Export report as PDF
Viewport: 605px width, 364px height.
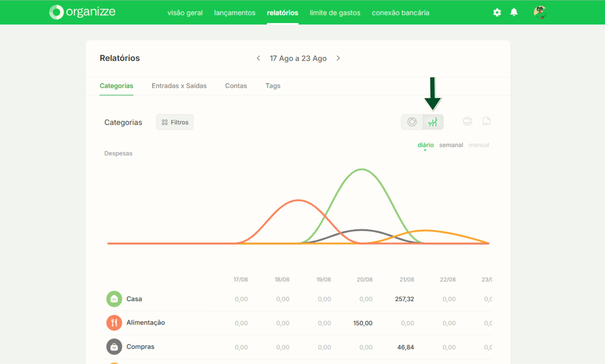click(x=487, y=121)
